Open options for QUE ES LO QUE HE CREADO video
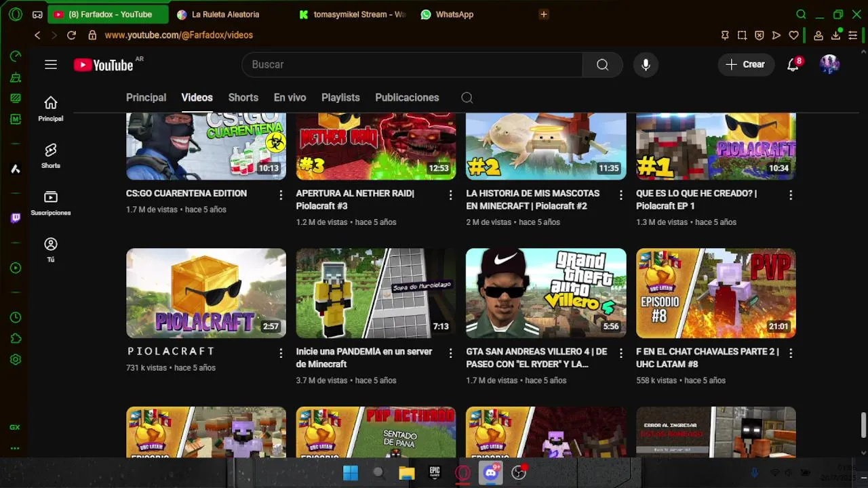The width and height of the screenshot is (868, 488). point(791,195)
